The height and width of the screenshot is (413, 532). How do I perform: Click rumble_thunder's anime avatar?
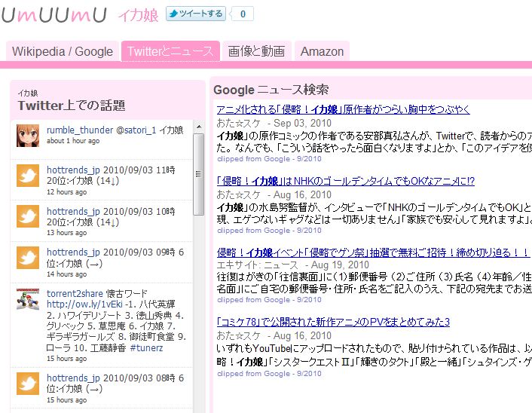click(28, 136)
